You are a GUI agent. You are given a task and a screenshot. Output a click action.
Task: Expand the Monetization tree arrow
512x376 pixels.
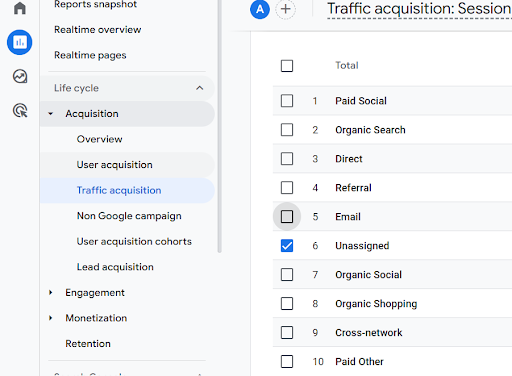click(50, 318)
